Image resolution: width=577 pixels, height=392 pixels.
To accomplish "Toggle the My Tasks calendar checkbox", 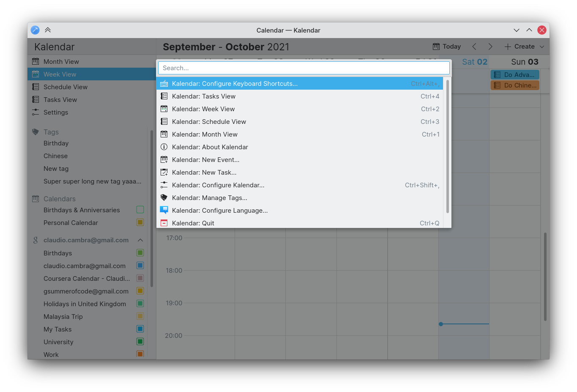I will (140, 329).
